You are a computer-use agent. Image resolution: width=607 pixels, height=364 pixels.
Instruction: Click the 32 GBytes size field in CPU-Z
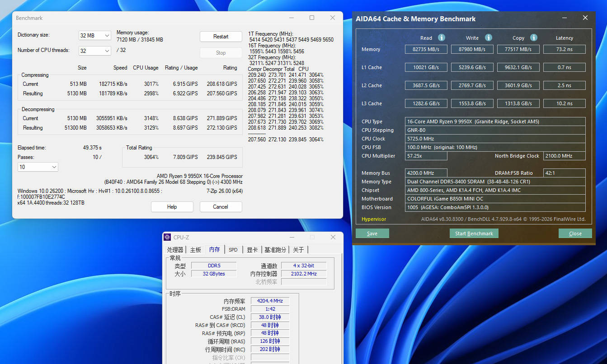pos(214,274)
